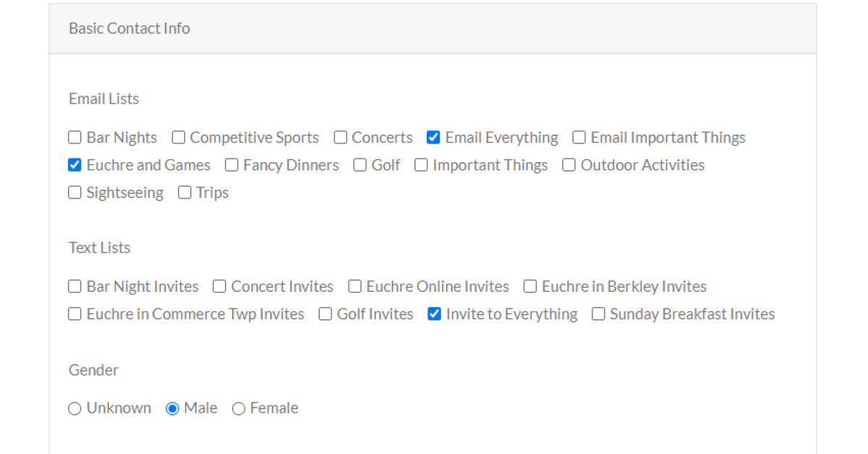This screenshot has width=868, height=454.
Task: Check Euchre in Commerce Twp Invites
Action: pos(75,314)
